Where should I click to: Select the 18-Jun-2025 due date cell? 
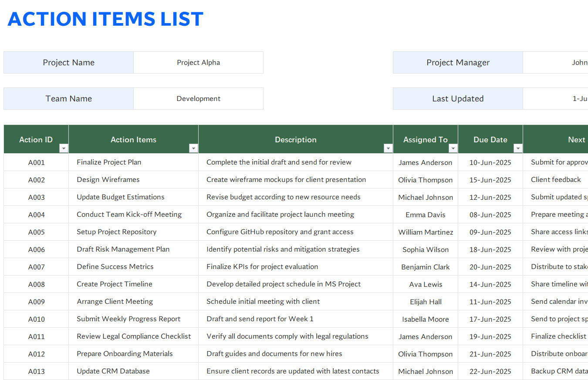[x=490, y=249]
